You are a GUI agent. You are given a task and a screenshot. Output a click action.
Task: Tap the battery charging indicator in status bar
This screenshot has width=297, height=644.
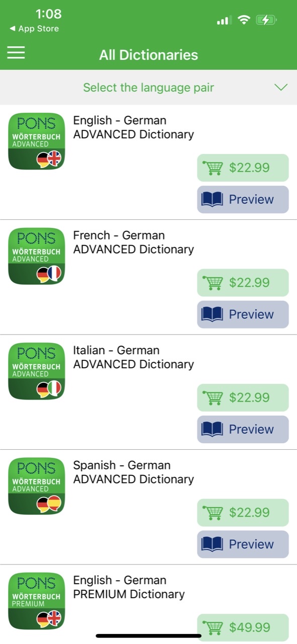point(266,20)
